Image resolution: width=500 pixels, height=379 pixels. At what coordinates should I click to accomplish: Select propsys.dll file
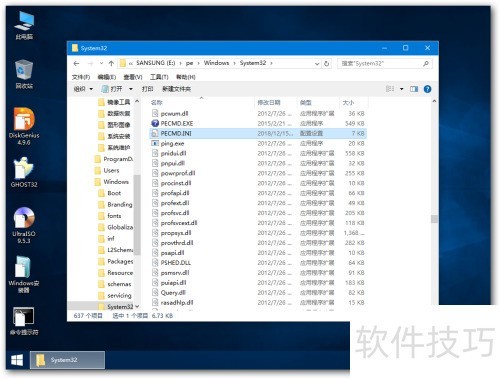[176, 233]
